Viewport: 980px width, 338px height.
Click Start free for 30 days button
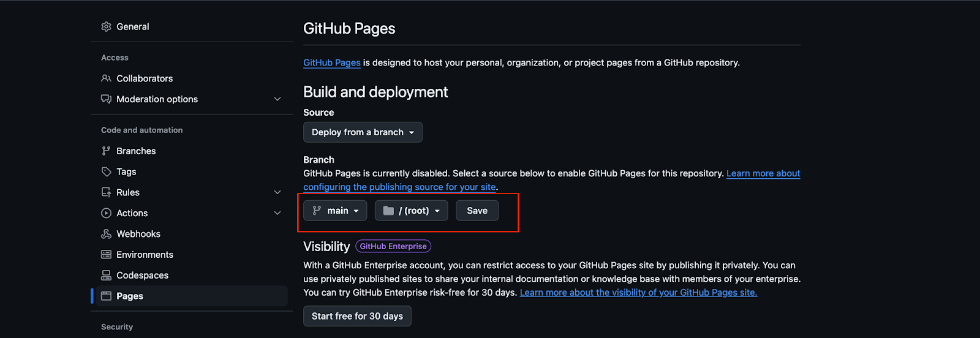(357, 317)
